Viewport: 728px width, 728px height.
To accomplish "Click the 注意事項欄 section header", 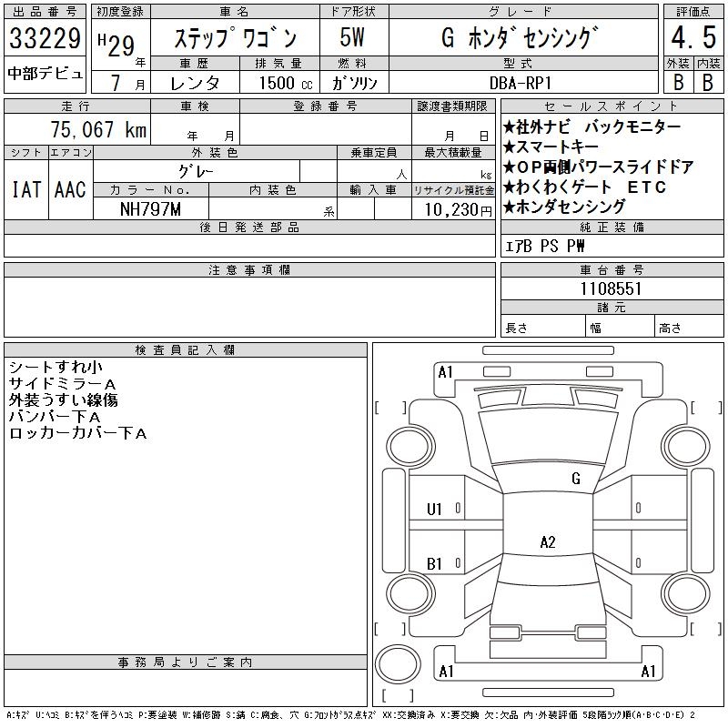I will tap(249, 270).
